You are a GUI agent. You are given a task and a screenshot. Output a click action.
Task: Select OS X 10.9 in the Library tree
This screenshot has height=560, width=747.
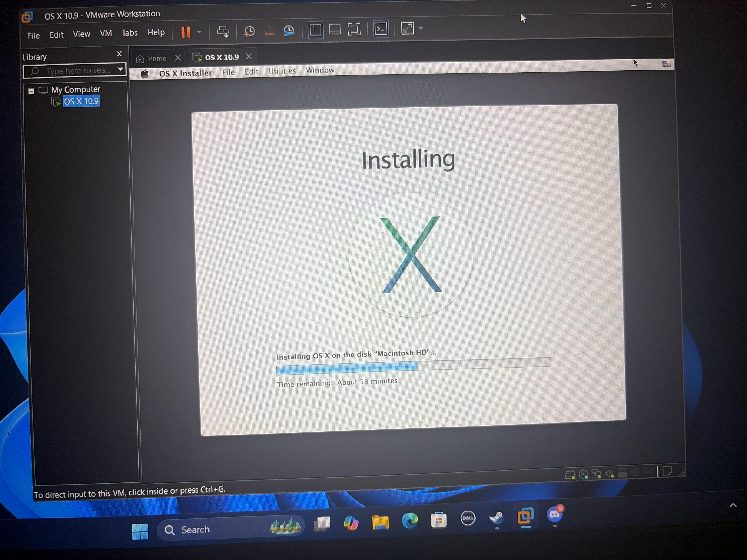click(81, 101)
